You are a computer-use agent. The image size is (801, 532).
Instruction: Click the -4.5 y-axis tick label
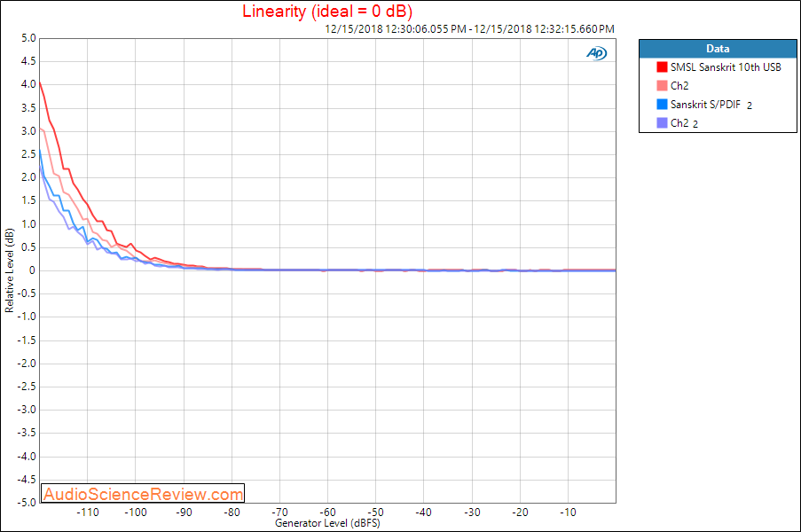[x=27, y=480]
